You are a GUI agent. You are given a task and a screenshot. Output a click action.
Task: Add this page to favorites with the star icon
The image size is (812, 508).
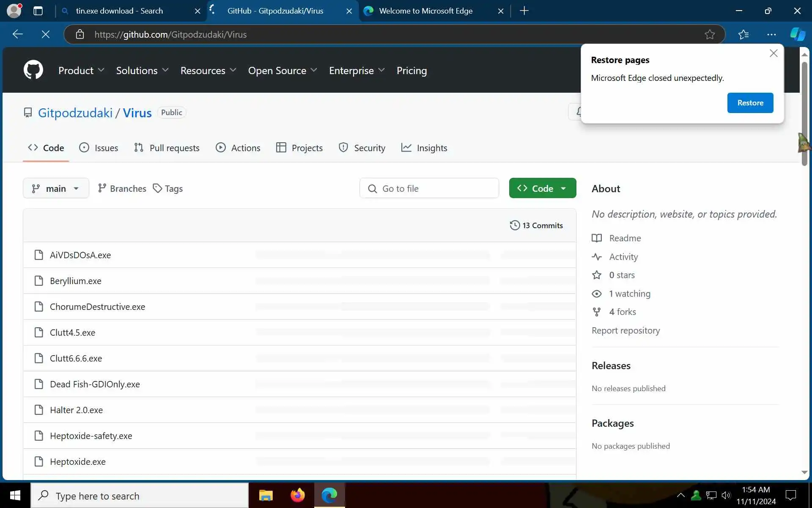click(710, 34)
